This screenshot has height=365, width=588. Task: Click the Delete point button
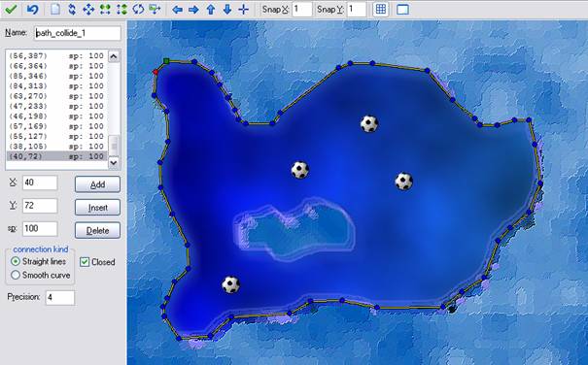[97, 230]
